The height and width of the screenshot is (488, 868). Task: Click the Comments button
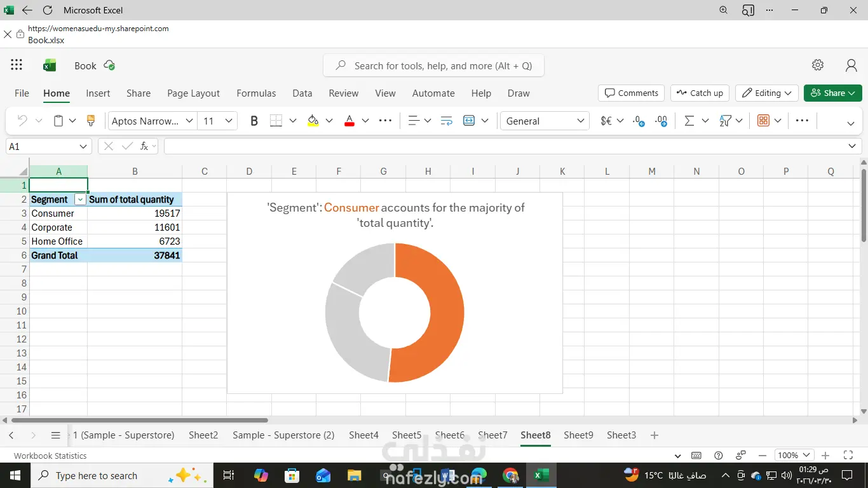631,93
